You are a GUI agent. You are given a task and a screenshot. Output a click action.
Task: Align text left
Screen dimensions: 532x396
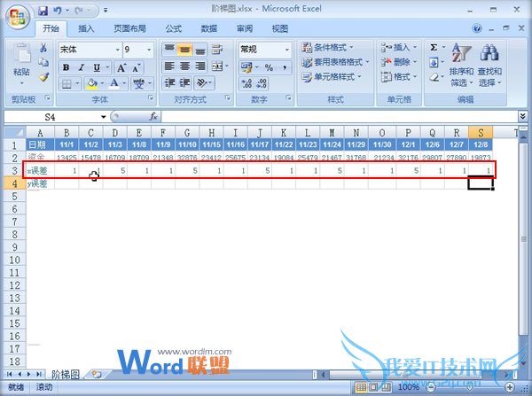coord(169,66)
